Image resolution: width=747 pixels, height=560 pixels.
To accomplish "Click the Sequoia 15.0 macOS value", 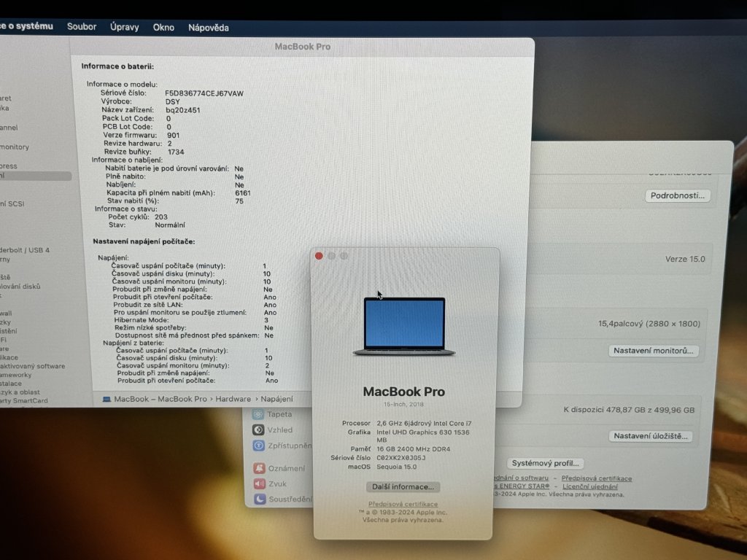I will coord(396,467).
